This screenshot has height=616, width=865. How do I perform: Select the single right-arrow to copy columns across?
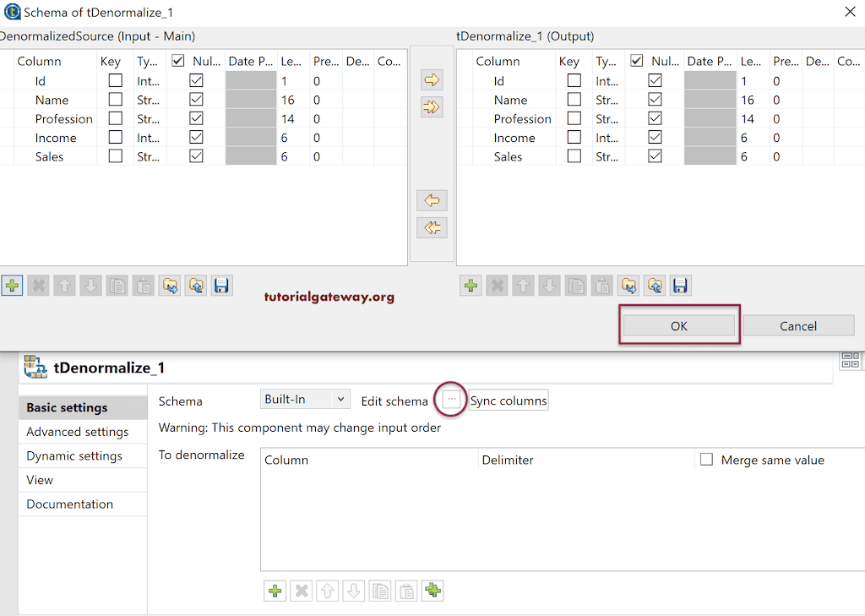coord(432,80)
